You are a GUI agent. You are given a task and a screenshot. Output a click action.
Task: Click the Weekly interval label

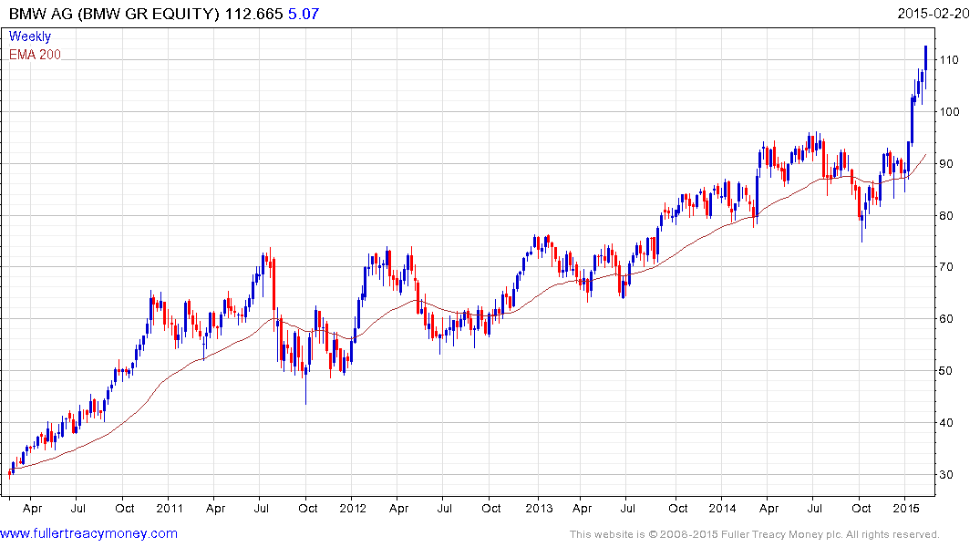(x=30, y=36)
